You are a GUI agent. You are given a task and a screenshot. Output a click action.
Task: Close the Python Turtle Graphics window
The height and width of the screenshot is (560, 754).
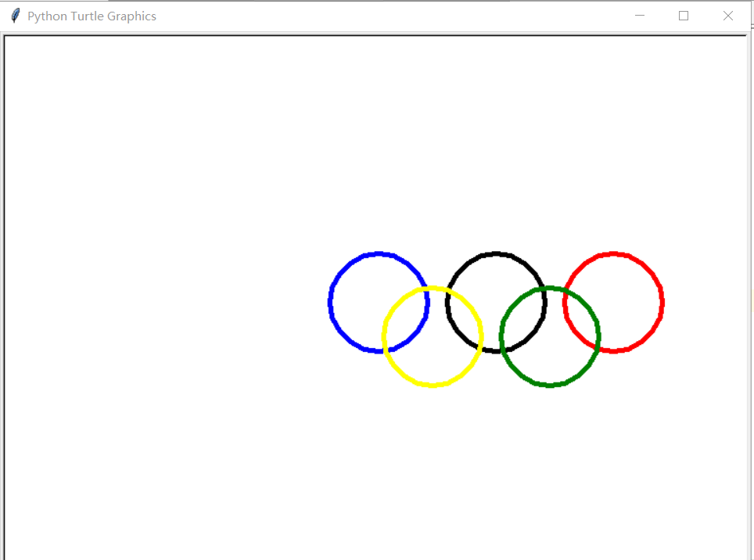tap(728, 16)
